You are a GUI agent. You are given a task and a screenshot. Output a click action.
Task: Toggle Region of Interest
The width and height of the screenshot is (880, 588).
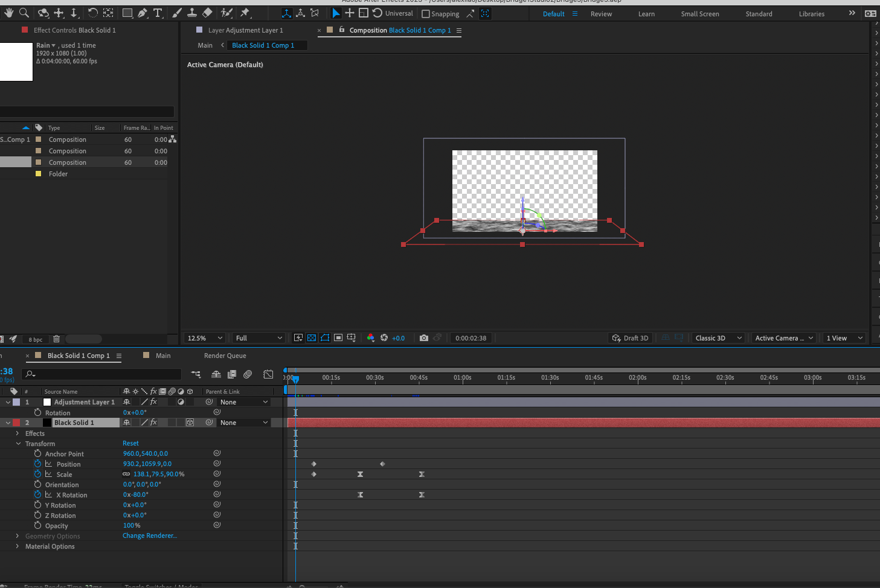click(338, 338)
